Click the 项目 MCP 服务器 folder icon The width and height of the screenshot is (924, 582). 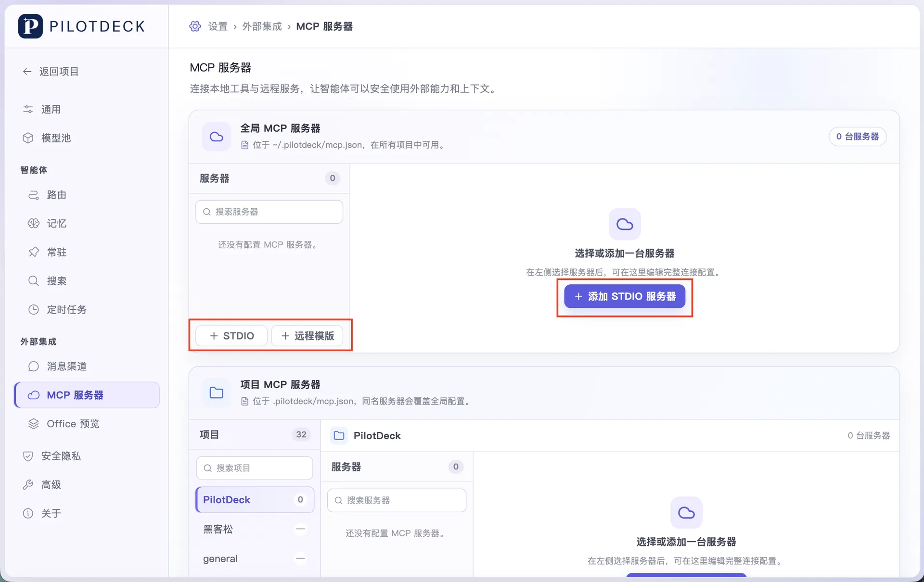(x=217, y=393)
